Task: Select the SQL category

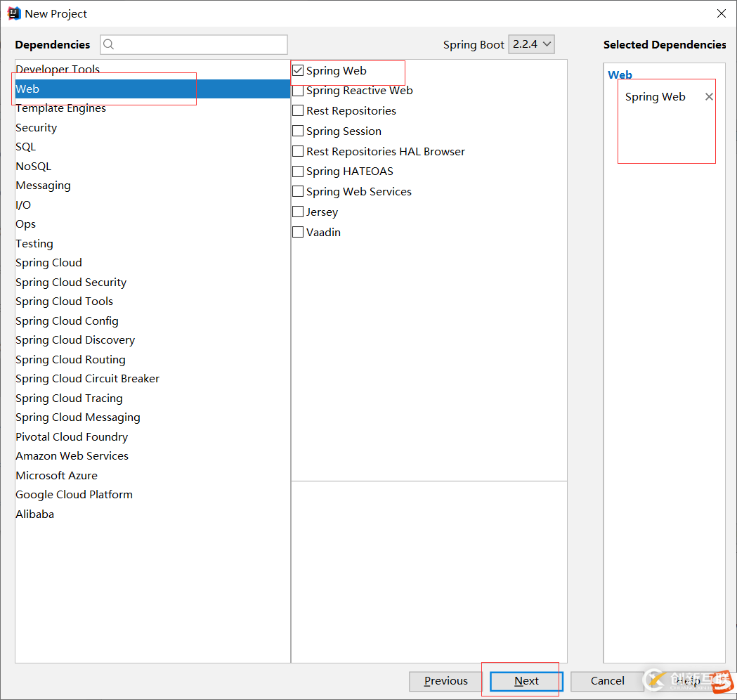Action: pyautogui.click(x=152, y=147)
